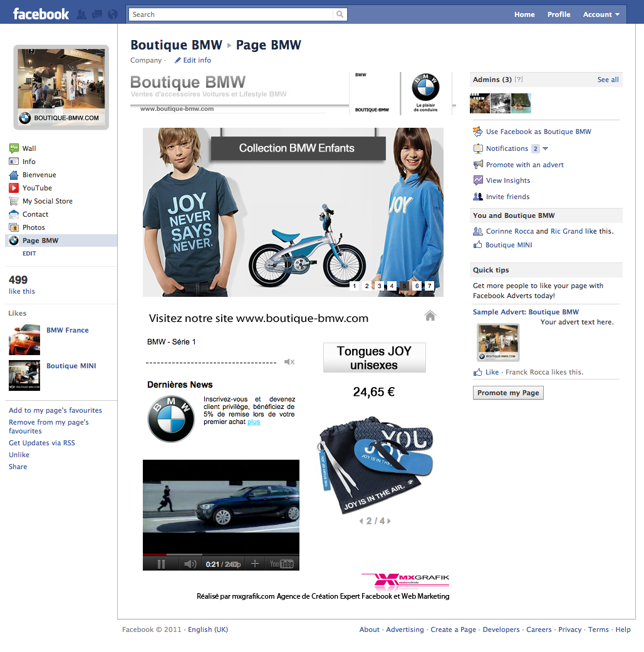
Task: Click the Edit info pencil icon
Action: coord(178,60)
